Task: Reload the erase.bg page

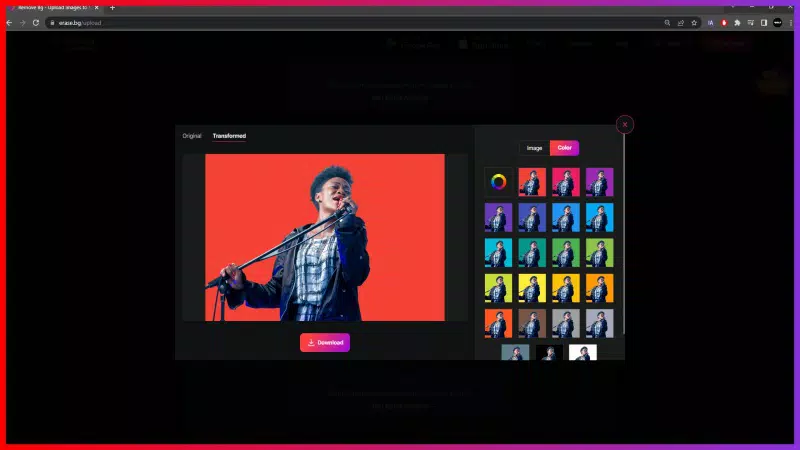Action: click(x=36, y=23)
